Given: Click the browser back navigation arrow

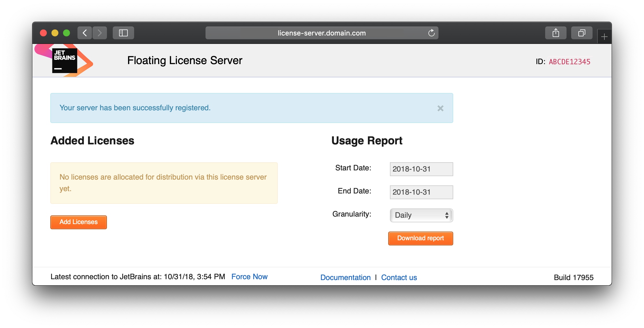Looking at the screenshot, I should 84,32.
